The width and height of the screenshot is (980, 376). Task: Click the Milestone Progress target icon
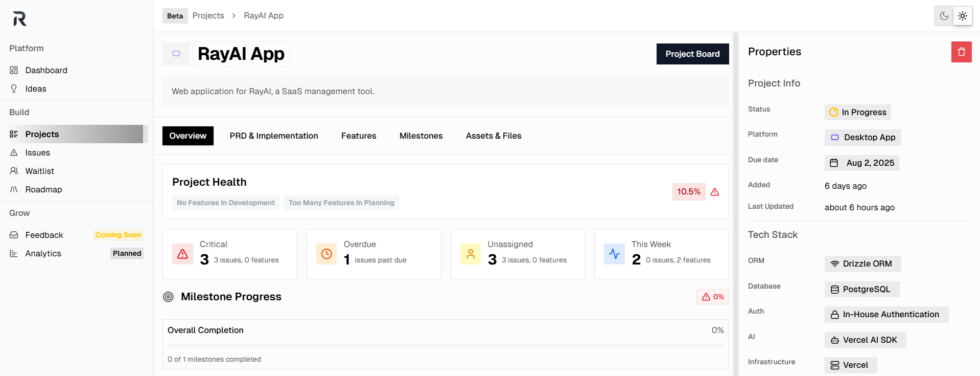click(168, 297)
